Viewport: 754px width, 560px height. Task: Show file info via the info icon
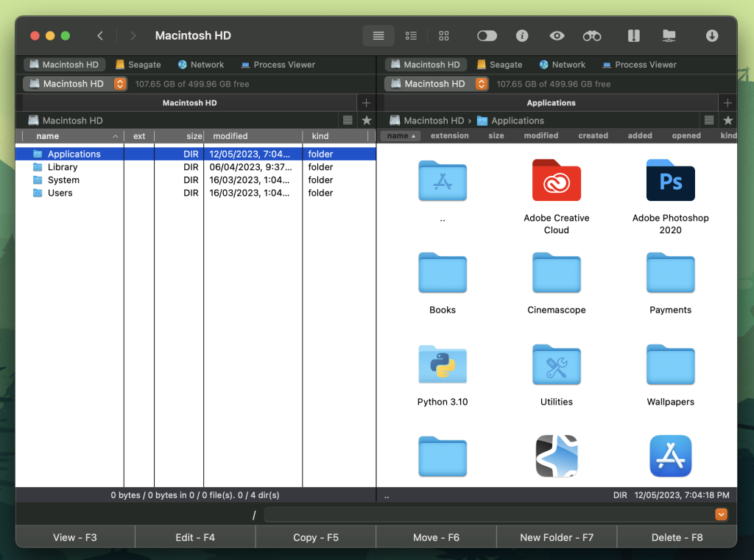point(522,35)
